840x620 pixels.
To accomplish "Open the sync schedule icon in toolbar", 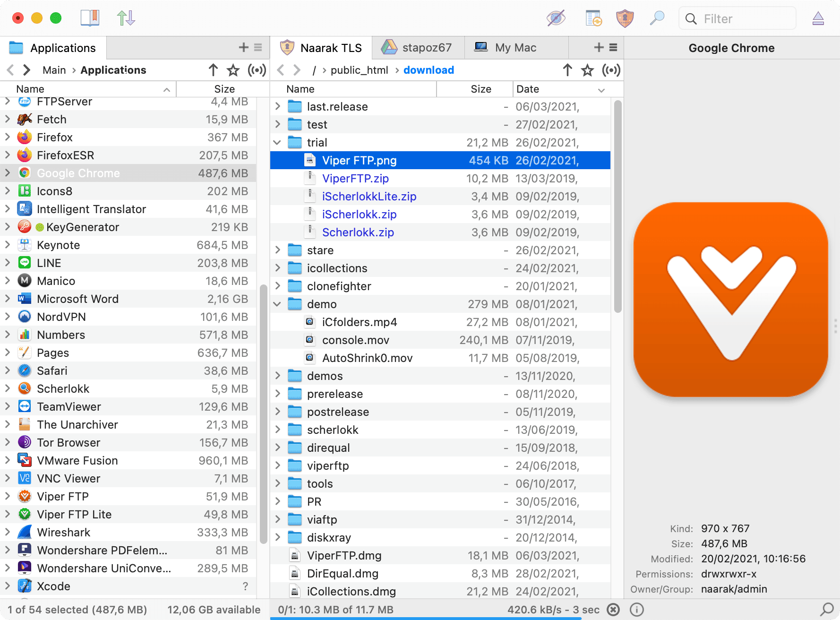I will pos(593,18).
